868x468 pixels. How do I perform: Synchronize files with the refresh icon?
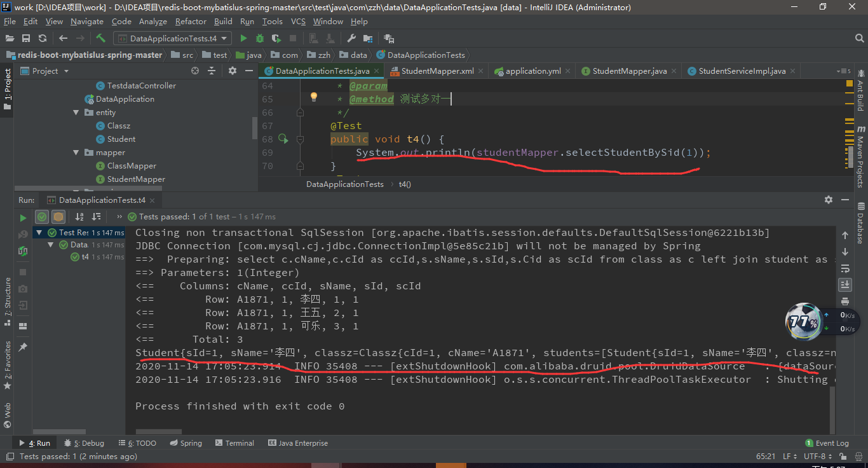click(43, 38)
